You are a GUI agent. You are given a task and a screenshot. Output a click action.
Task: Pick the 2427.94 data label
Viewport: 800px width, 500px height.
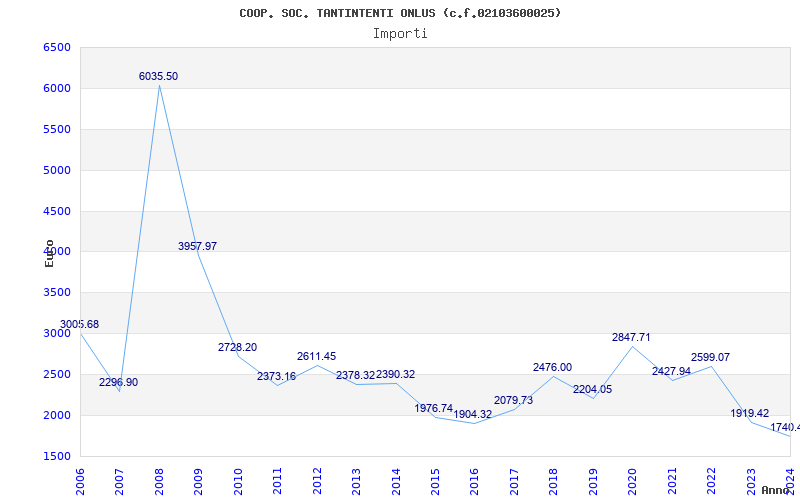[x=671, y=371]
